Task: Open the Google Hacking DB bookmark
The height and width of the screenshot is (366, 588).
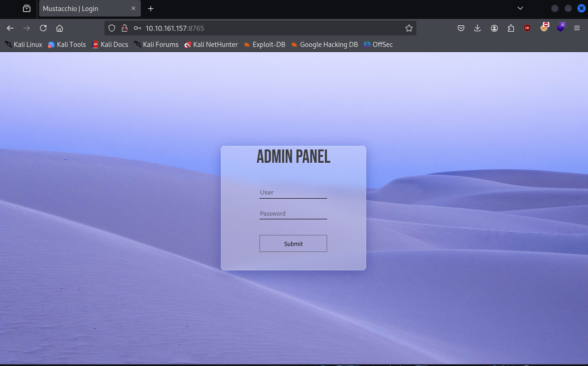Action: [x=324, y=45]
